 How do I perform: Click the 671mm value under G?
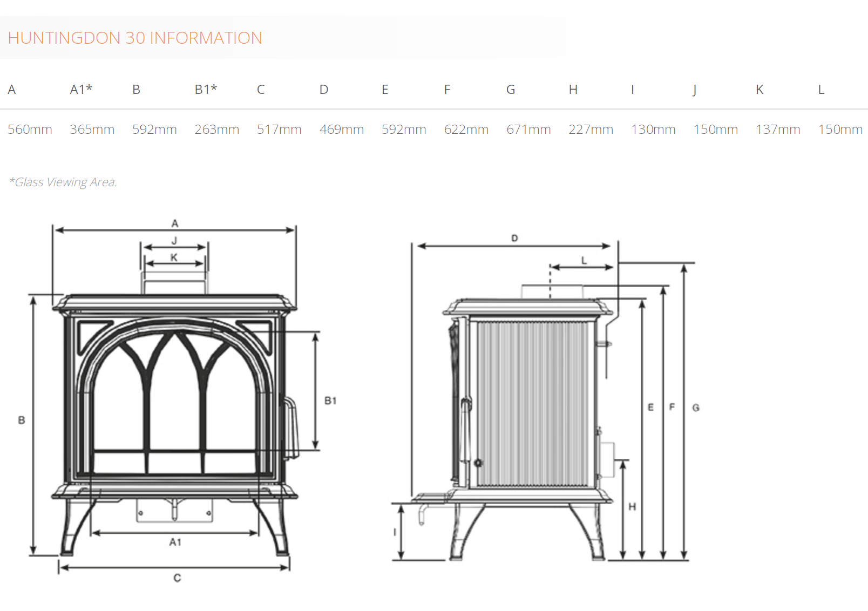529,130
